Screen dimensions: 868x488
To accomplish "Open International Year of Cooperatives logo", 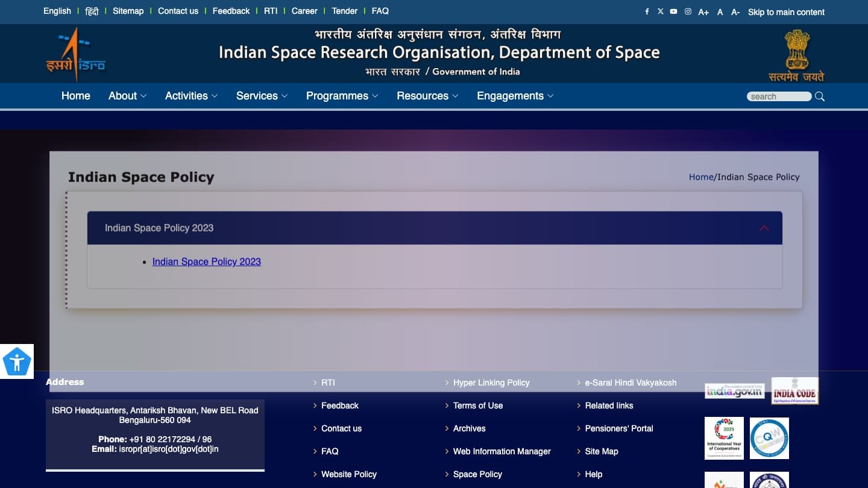I will pos(724,438).
